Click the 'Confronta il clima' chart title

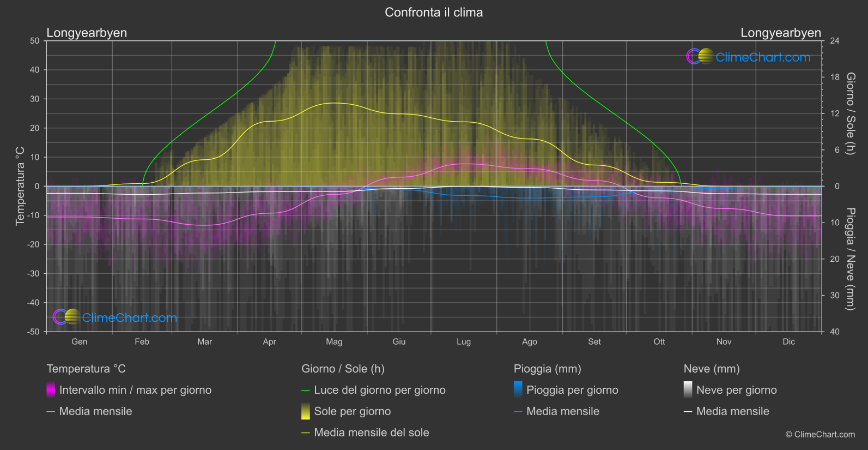pyautogui.click(x=434, y=12)
